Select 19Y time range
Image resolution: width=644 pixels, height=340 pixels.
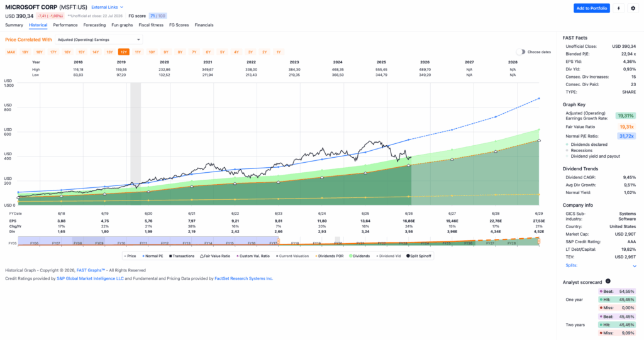click(25, 52)
